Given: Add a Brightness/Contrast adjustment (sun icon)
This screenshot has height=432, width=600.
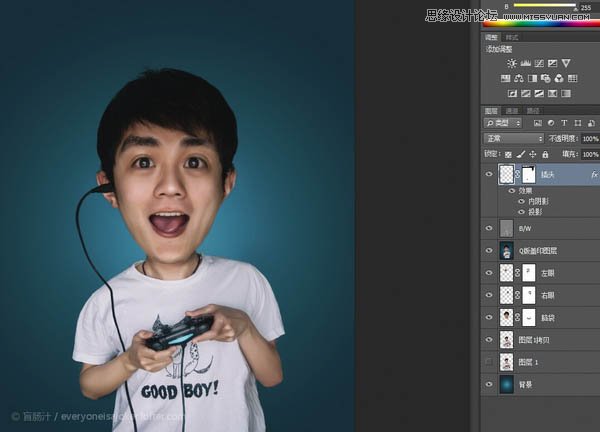Looking at the screenshot, I should point(512,64).
